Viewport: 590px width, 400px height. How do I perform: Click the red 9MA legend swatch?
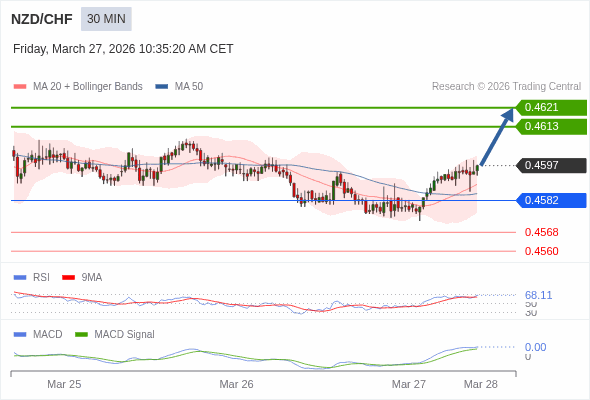point(68,278)
